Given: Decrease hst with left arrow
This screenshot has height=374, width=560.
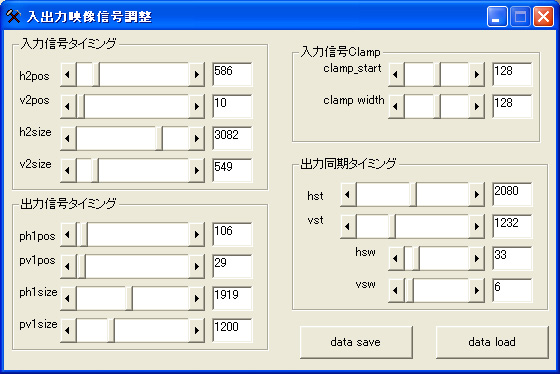Looking at the screenshot, I should pyautogui.click(x=348, y=194).
